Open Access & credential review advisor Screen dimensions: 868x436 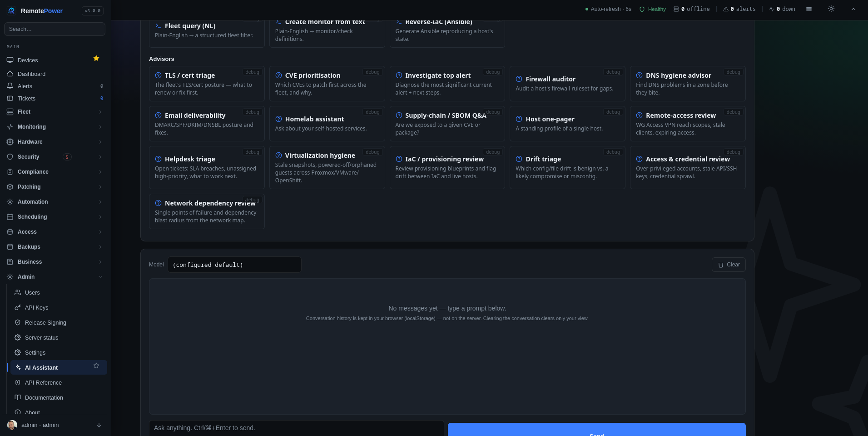688,167
